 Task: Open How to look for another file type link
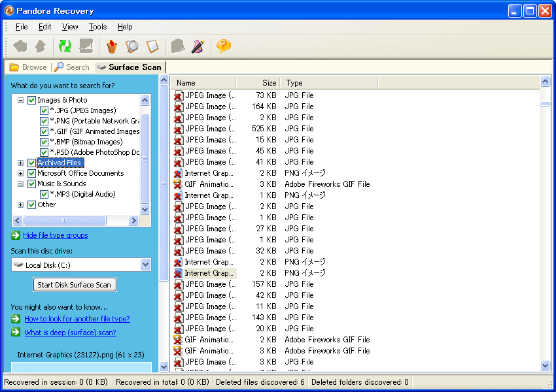(x=77, y=319)
